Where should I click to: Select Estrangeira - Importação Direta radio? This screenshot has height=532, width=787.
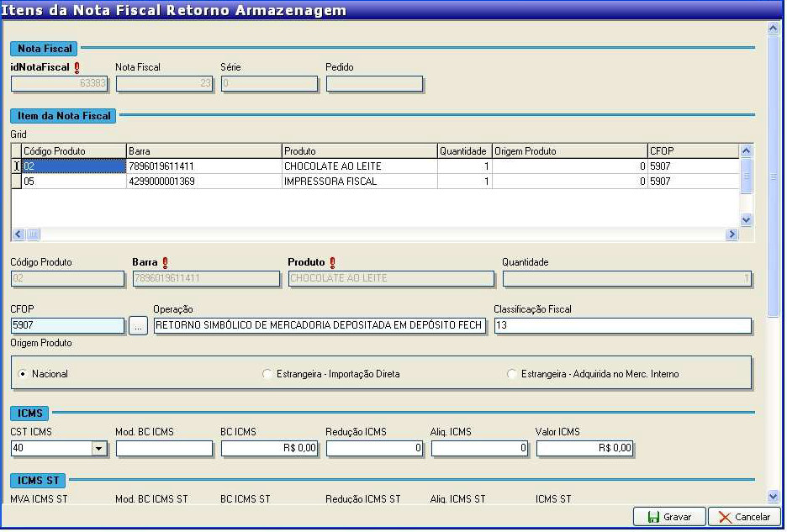[x=267, y=374]
